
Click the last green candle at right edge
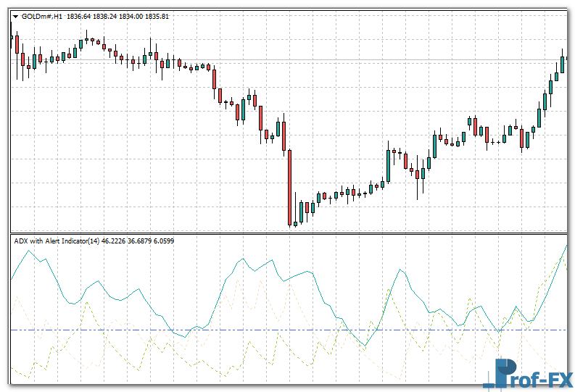(563, 63)
